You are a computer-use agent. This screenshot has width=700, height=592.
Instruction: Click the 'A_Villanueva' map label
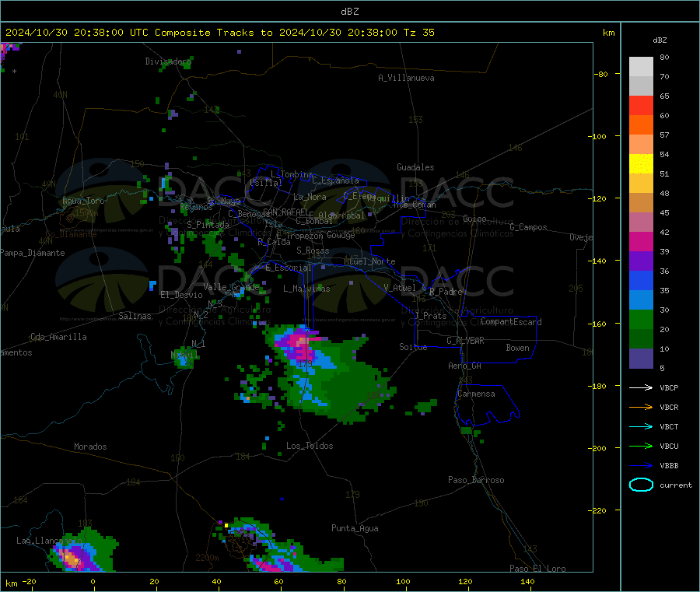pyautogui.click(x=406, y=78)
